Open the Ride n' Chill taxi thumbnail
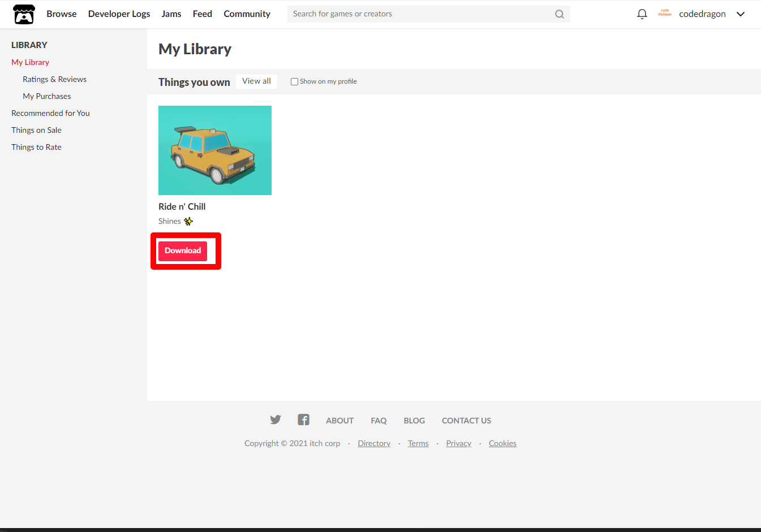761x532 pixels. click(x=215, y=150)
